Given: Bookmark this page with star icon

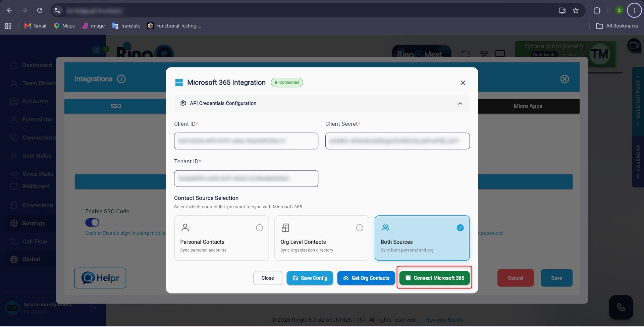Looking at the screenshot, I should pyautogui.click(x=576, y=10).
